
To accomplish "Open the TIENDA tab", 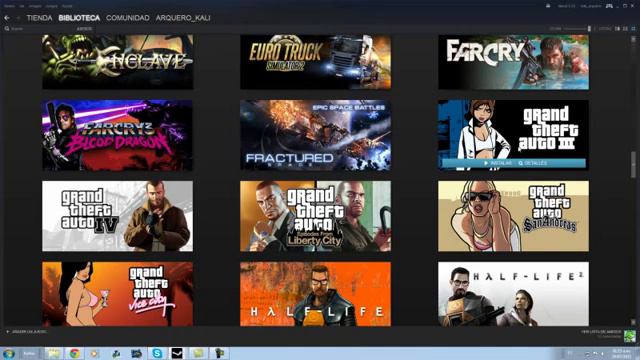I will (39, 18).
